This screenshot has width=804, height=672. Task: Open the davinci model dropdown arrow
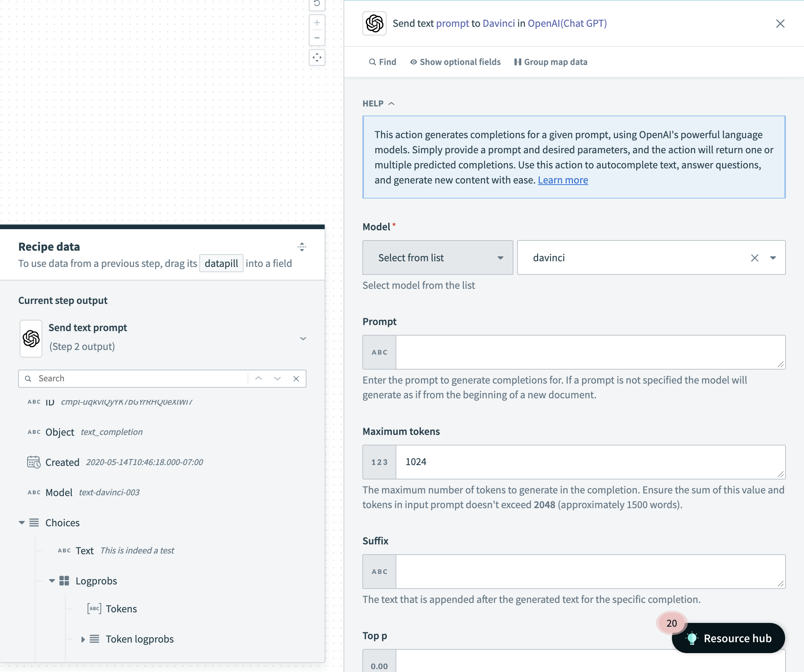(x=773, y=258)
